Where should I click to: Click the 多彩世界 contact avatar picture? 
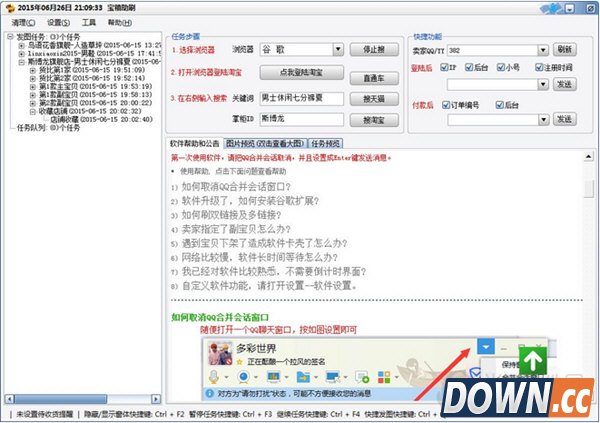pyautogui.click(x=220, y=354)
